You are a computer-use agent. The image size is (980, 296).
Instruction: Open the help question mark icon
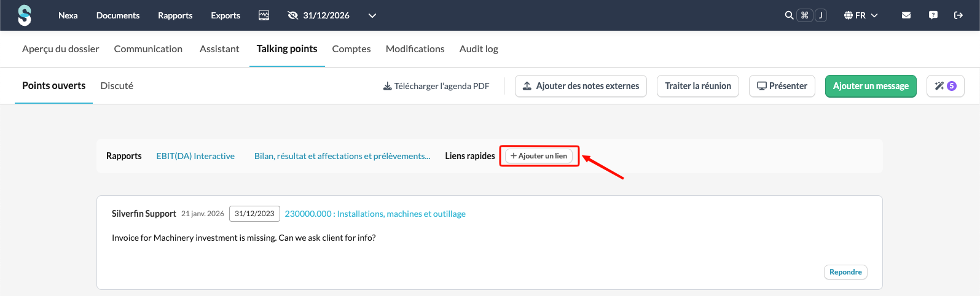click(933, 15)
